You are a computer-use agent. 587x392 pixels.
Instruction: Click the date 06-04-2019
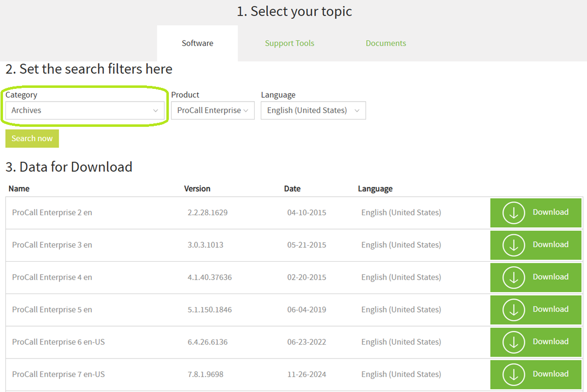click(x=307, y=310)
